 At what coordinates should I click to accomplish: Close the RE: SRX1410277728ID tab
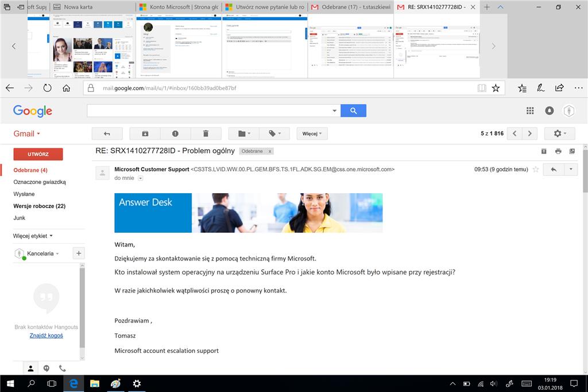pos(473,7)
